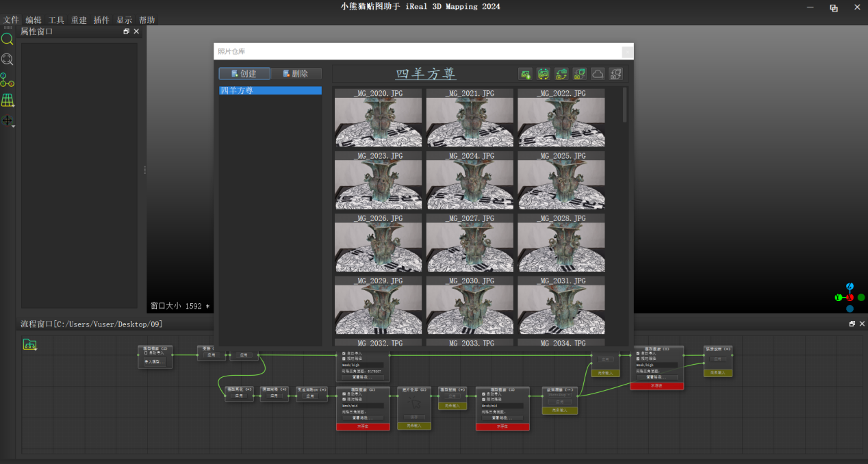Select the move axis tool in left toolbar
Image resolution: width=868 pixels, height=464 pixels.
pos(7,120)
